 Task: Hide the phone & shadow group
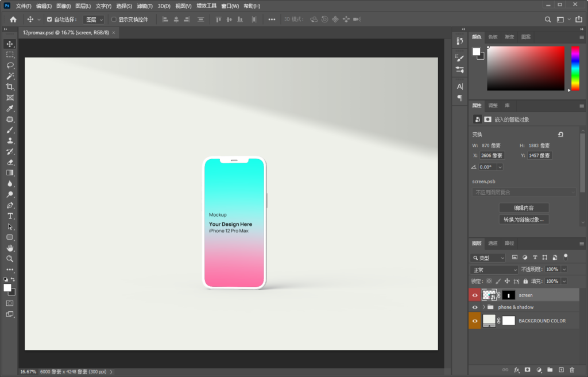coord(475,307)
